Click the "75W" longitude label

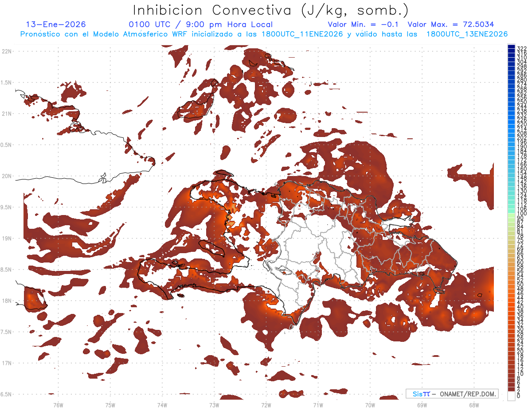(x=110, y=405)
